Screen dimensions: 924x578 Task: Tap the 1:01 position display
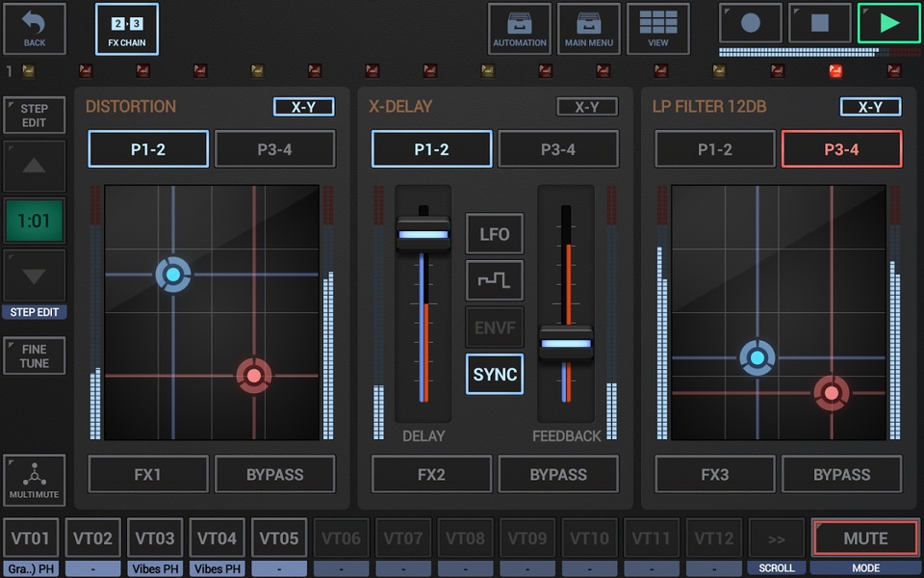coord(35,221)
